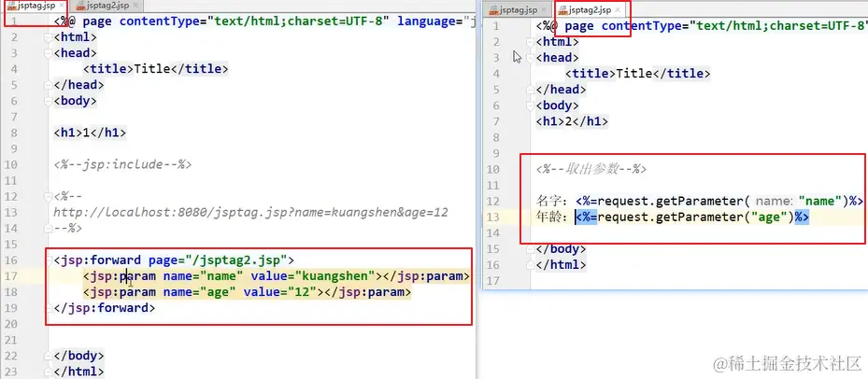This screenshot has height=379, width=868.
Task: Select jsptag.jsp tab in right editor
Action: coord(518,10)
